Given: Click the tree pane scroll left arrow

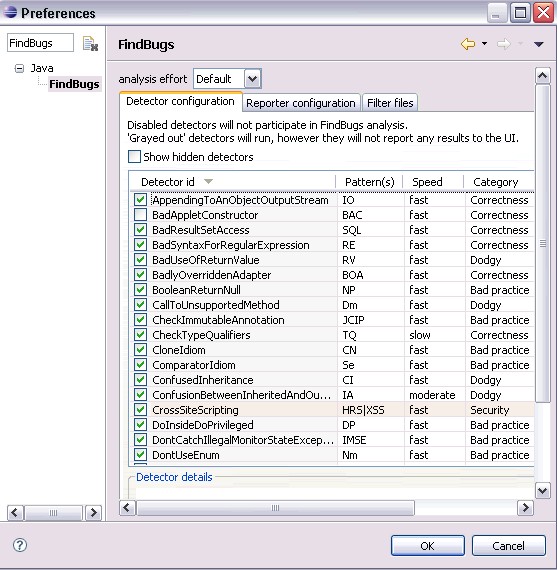Looking at the screenshot, I should point(15,513).
